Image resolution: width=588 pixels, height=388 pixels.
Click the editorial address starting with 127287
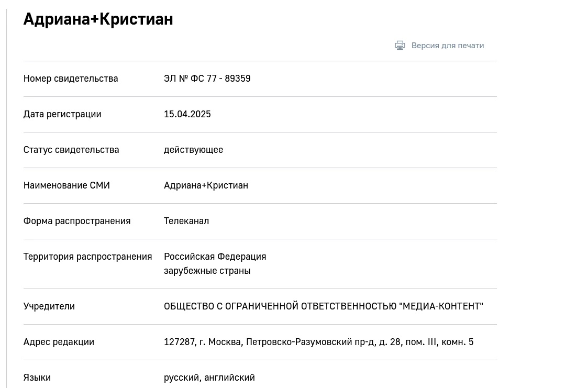(x=318, y=342)
